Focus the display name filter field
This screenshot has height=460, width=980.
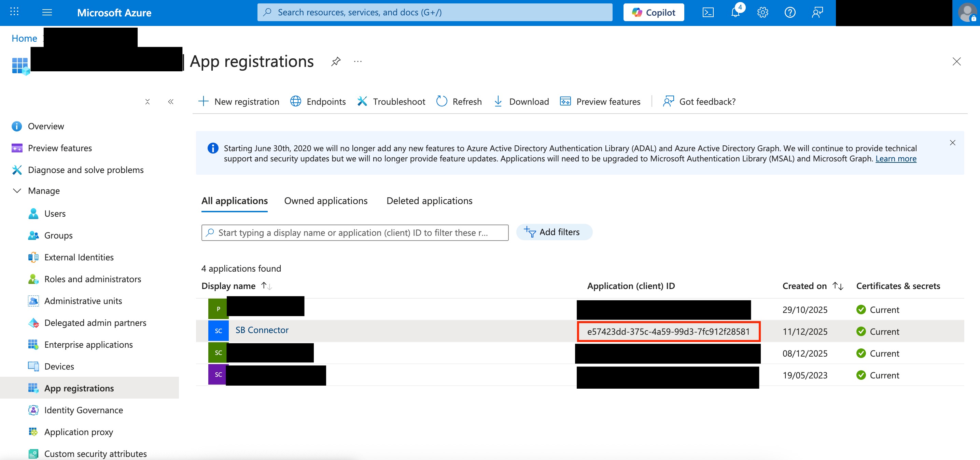[x=354, y=233]
